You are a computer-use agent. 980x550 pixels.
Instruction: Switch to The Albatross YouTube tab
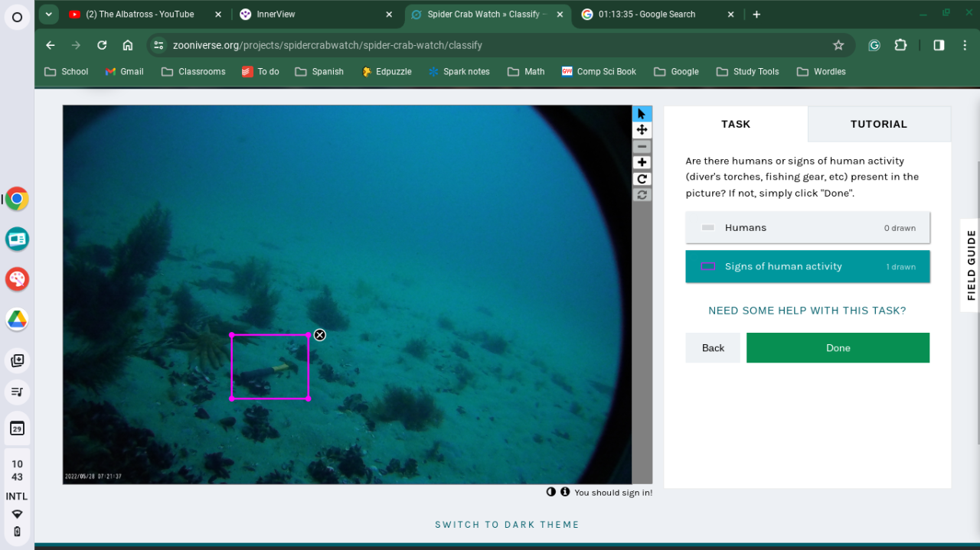point(145,15)
